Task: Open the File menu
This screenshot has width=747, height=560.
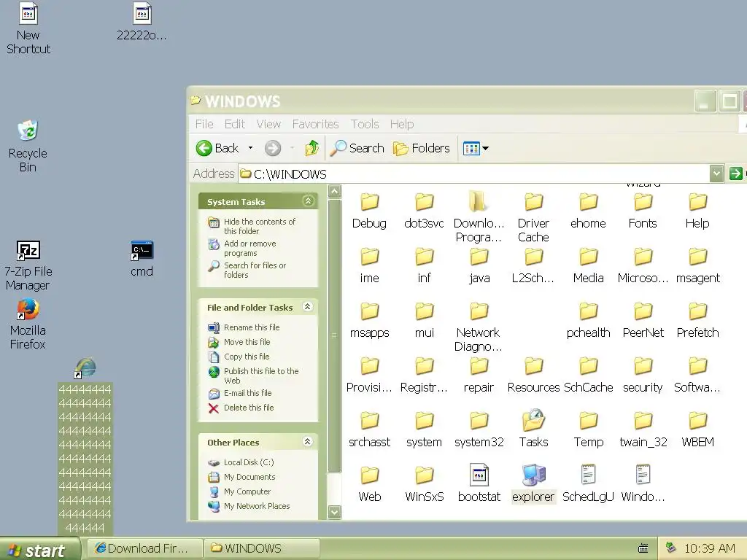Action: pos(204,124)
